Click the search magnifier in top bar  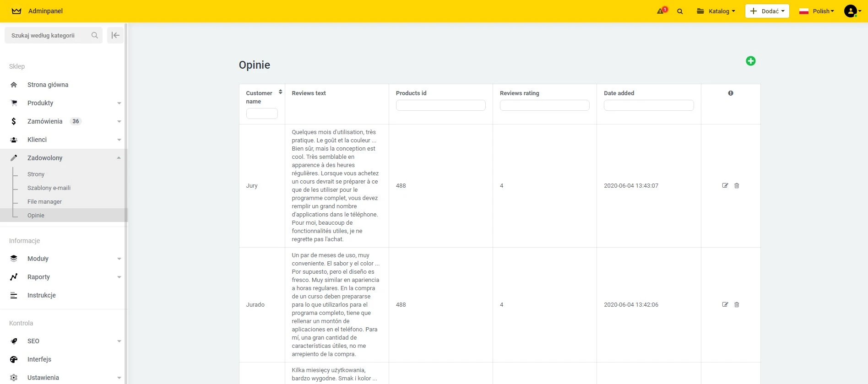[x=680, y=11]
